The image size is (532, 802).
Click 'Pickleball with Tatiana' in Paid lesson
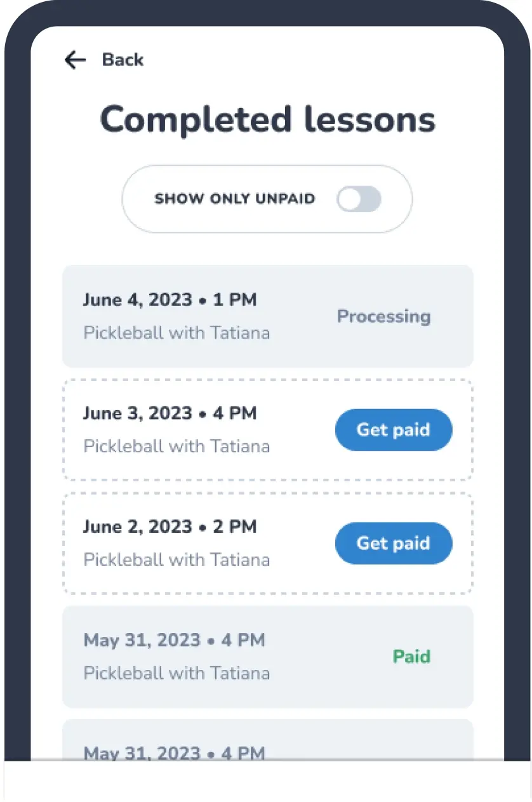coord(176,673)
